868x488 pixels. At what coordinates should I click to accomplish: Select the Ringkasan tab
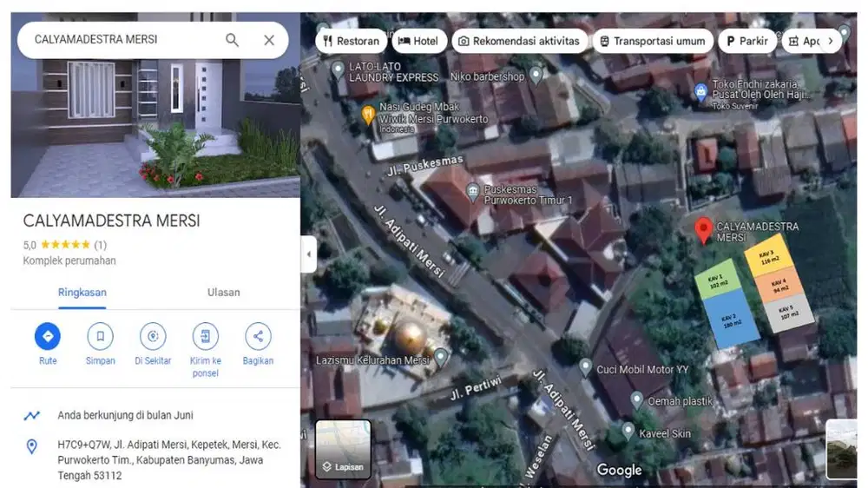pos(82,293)
